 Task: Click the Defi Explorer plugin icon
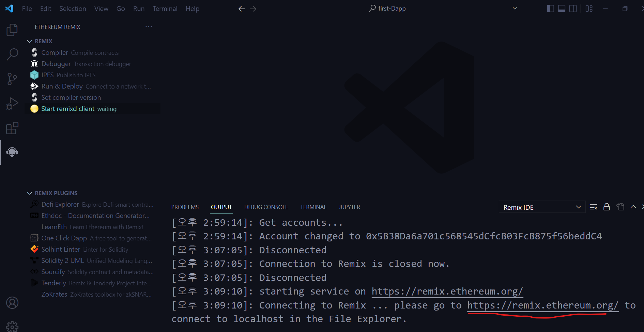[34, 204]
